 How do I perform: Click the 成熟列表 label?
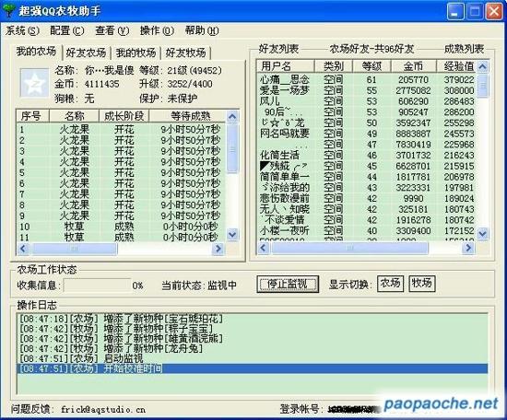pyautogui.click(x=464, y=49)
